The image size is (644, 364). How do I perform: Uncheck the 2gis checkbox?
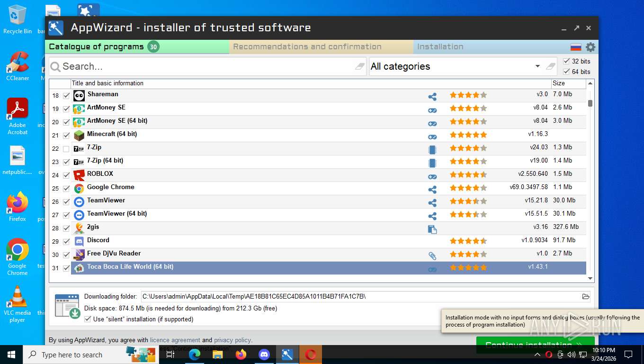pyautogui.click(x=66, y=228)
